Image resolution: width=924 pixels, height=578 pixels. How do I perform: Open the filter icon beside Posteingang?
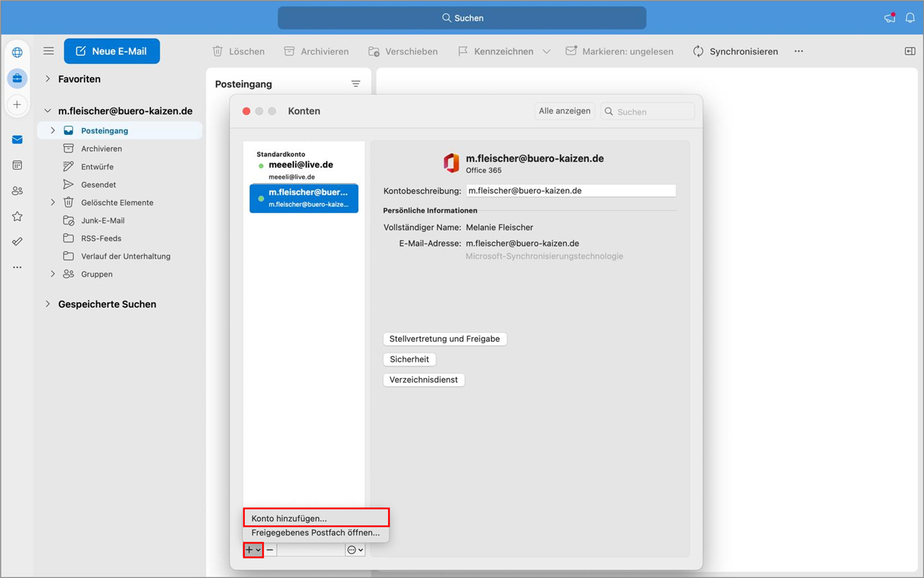click(x=356, y=84)
